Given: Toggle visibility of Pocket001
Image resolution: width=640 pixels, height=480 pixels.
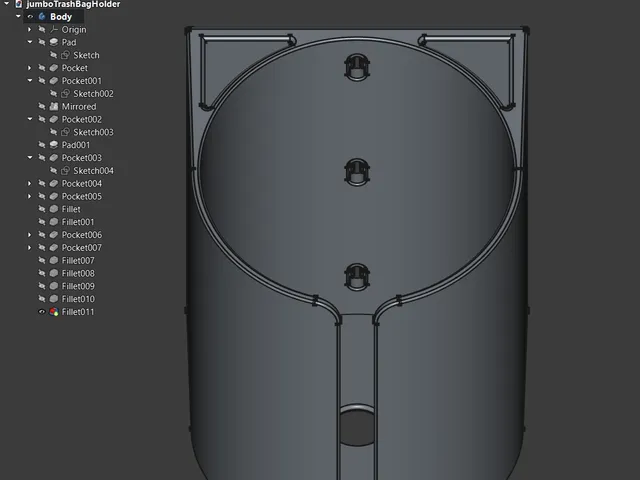Looking at the screenshot, I should point(42,81).
